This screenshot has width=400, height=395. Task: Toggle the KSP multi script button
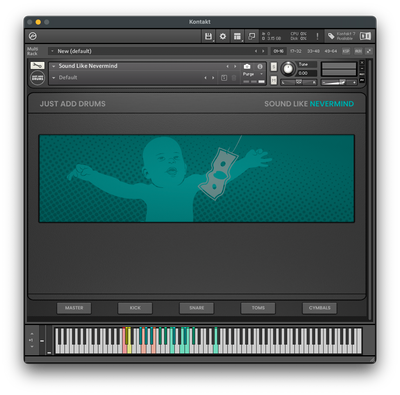point(346,51)
